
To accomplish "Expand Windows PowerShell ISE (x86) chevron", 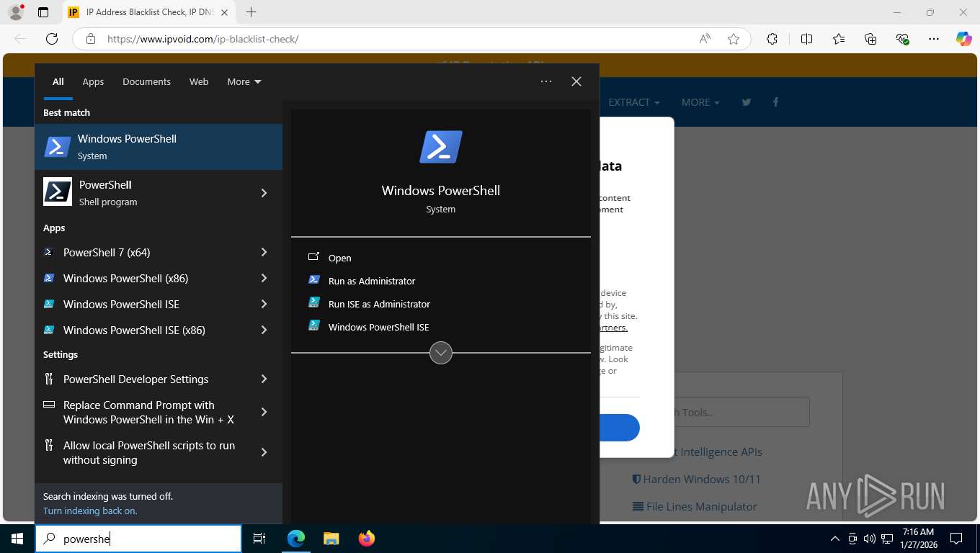I will (x=264, y=330).
